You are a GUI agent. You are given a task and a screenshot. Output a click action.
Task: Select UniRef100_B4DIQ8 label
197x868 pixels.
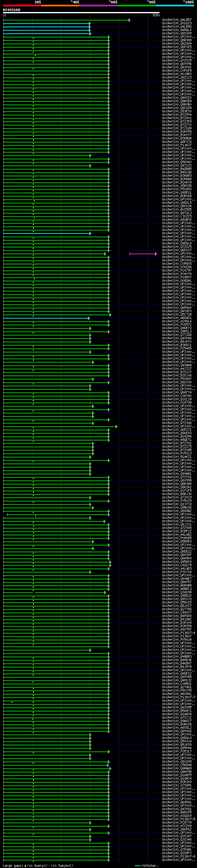[177, 172]
